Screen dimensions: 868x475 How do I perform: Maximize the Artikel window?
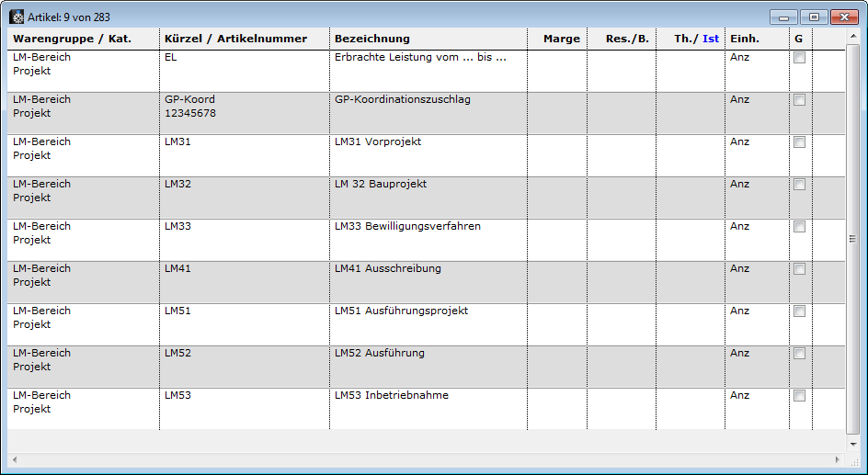tap(814, 17)
